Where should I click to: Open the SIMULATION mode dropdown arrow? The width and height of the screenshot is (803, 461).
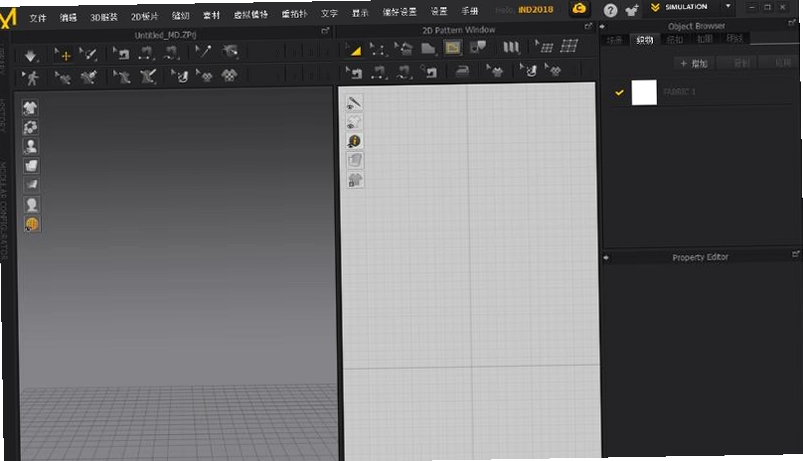coord(728,6)
